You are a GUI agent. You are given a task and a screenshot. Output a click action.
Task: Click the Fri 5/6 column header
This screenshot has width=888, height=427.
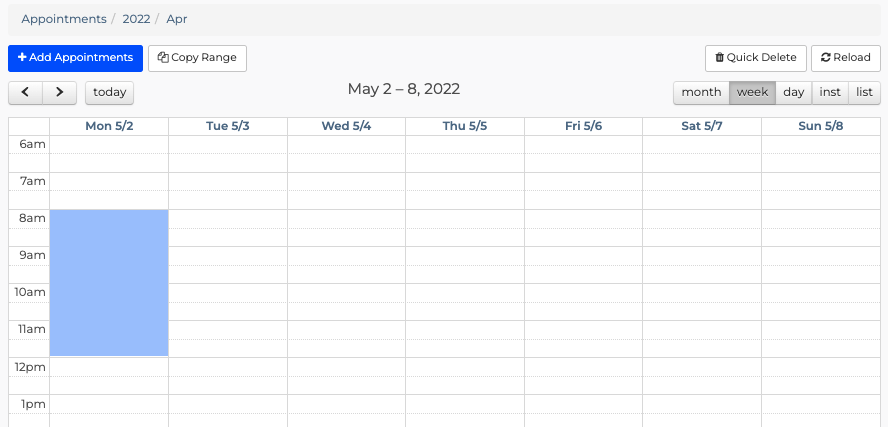[x=583, y=126]
